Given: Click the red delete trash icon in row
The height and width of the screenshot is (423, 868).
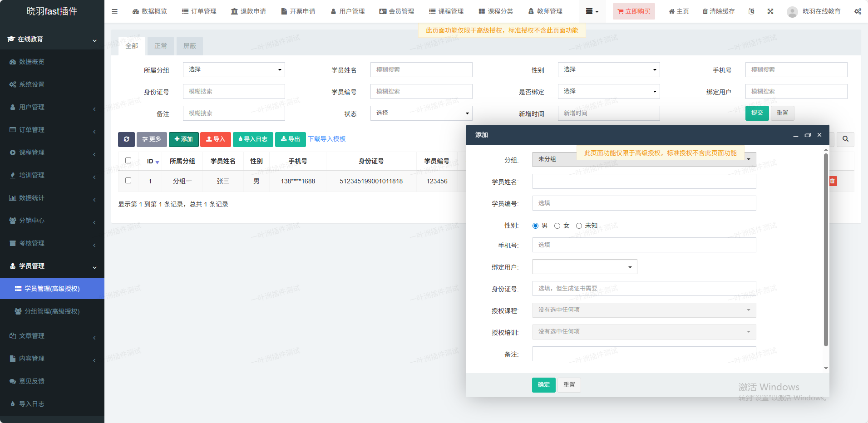Looking at the screenshot, I should coord(832,181).
